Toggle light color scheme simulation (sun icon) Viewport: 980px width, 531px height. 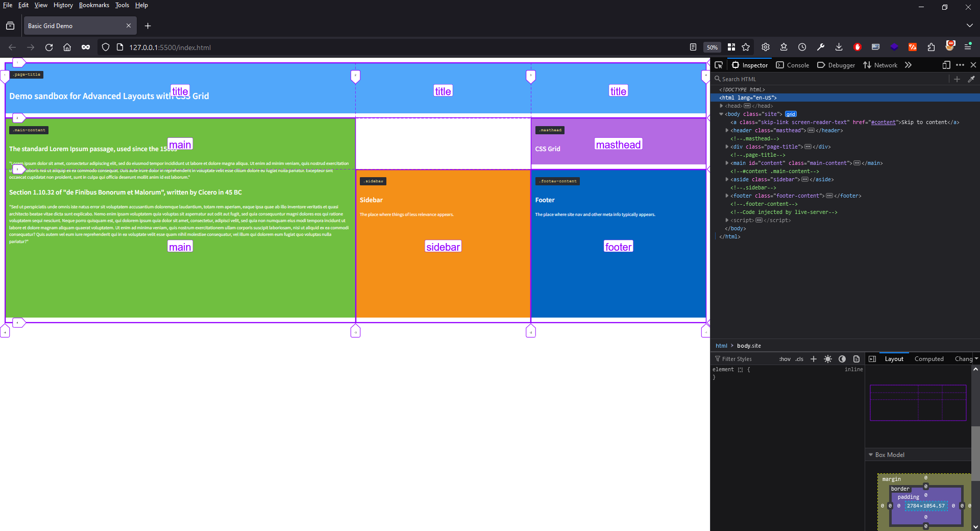(828, 359)
